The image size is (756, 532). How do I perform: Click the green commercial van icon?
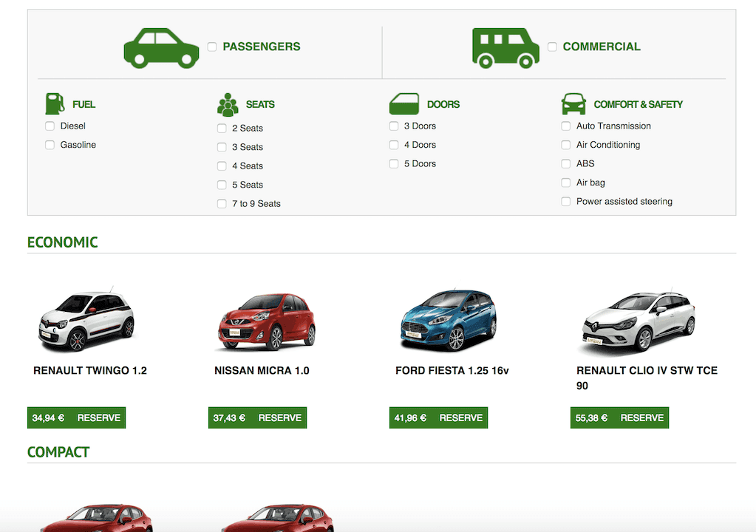(505, 46)
